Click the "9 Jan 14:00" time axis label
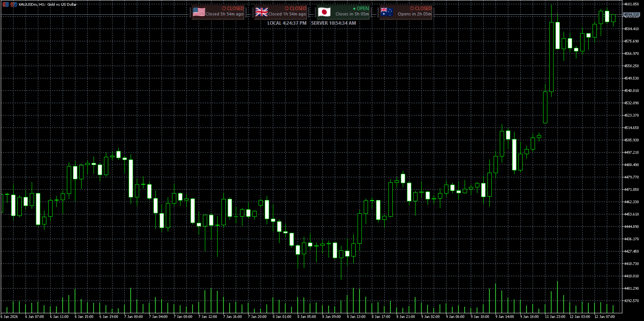Image resolution: width=644 pixels, height=321 pixels. pos(504,317)
